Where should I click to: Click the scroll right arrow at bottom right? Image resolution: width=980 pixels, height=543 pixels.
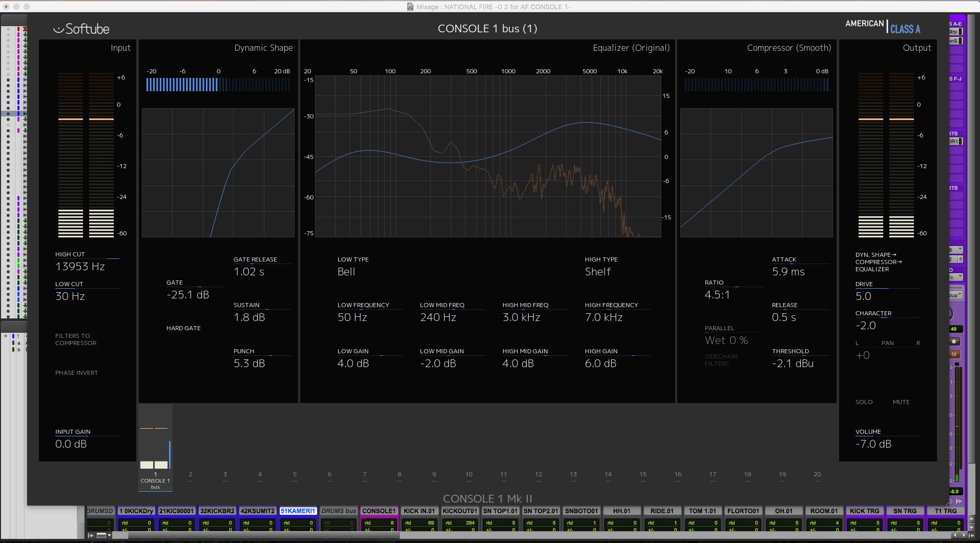tap(963, 535)
